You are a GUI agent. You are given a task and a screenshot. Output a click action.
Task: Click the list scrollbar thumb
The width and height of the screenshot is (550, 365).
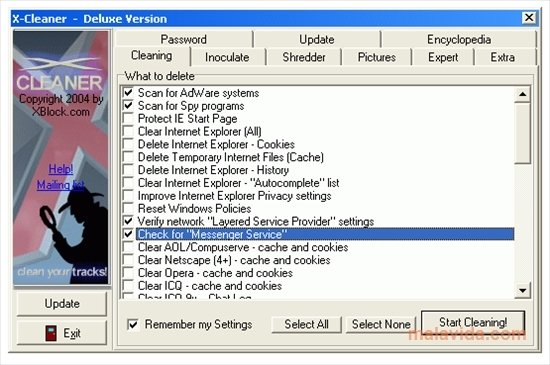click(523, 133)
